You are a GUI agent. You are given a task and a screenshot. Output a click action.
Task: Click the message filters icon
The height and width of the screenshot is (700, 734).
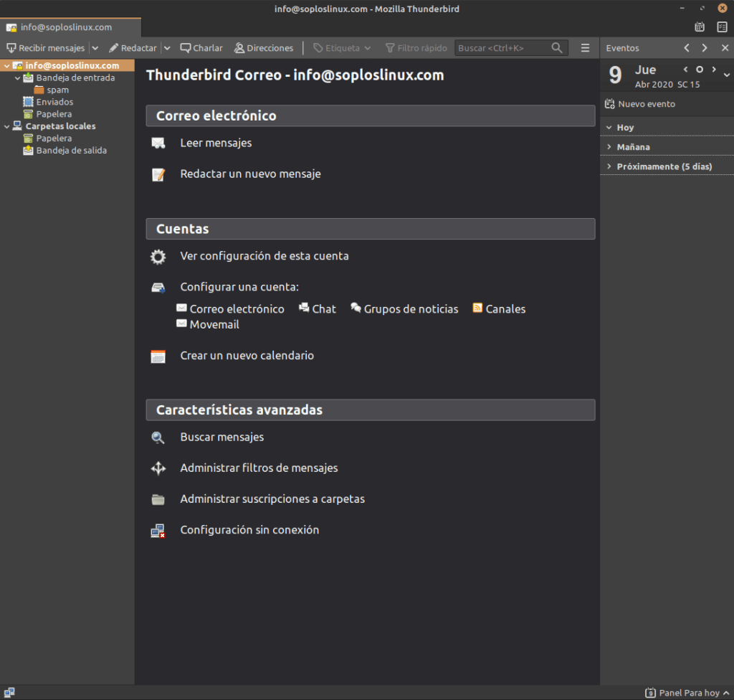tap(158, 468)
